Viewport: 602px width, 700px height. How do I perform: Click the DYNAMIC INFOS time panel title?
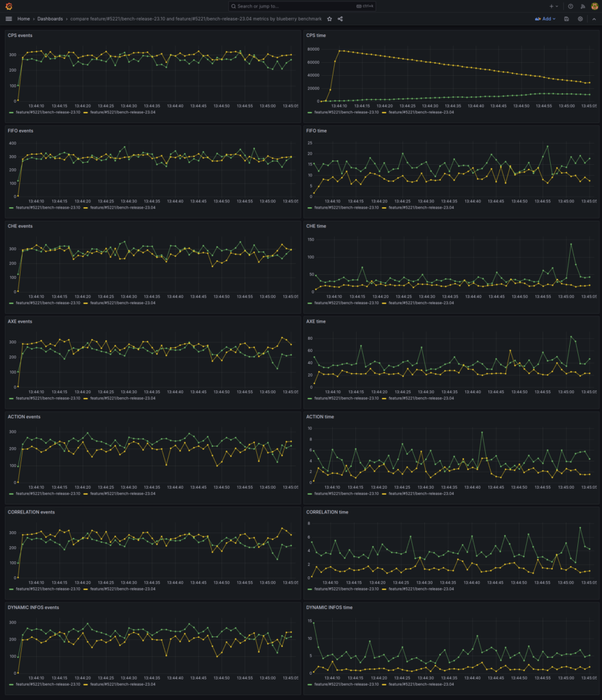point(329,608)
